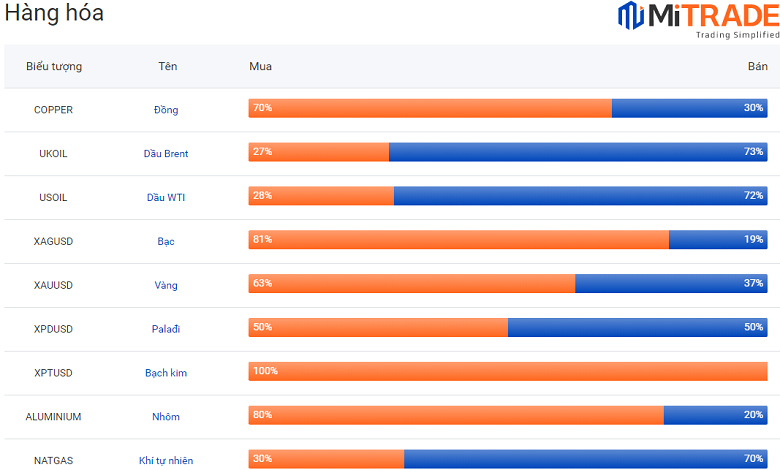This screenshot has width=780, height=470.
Task: Select the Palađi link
Action: click(166, 329)
